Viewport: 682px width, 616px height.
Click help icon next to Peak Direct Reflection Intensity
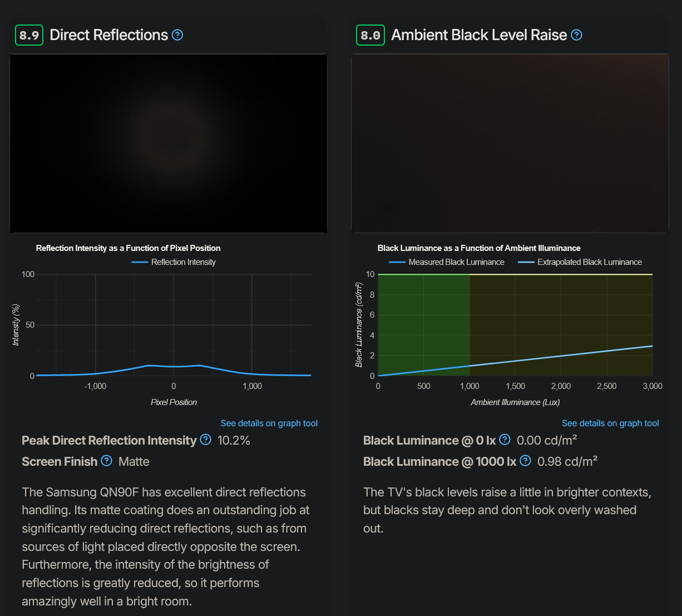[x=205, y=440]
